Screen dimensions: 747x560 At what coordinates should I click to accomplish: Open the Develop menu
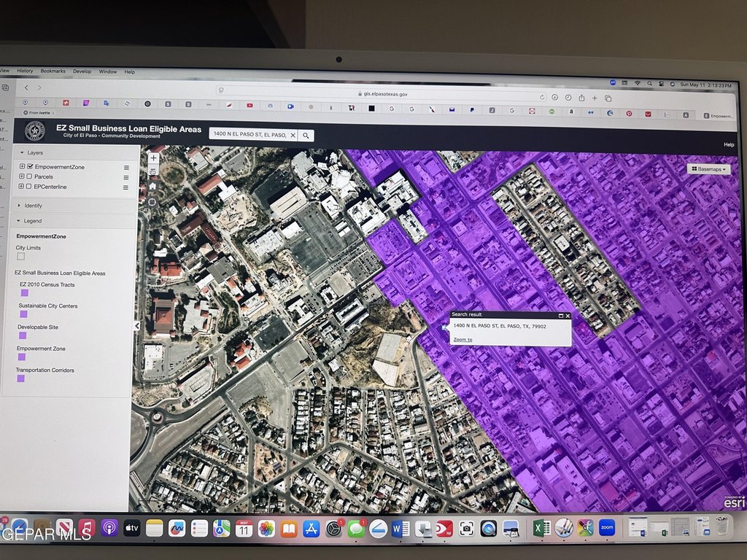(82, 71)
